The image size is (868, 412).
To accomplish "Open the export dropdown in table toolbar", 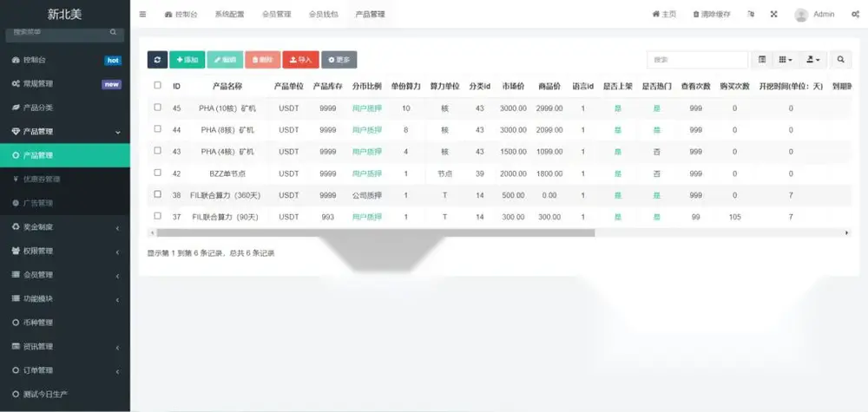I will click(813, 60).
